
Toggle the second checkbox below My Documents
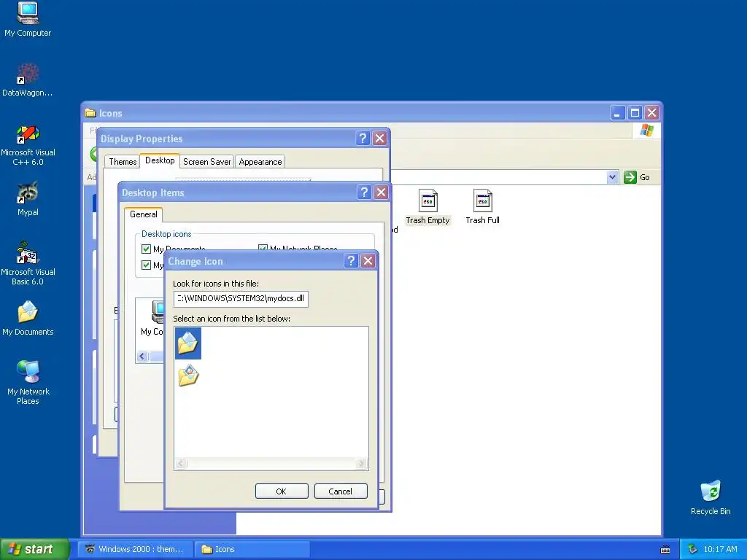pyautogui.click(x=146, y=265)
